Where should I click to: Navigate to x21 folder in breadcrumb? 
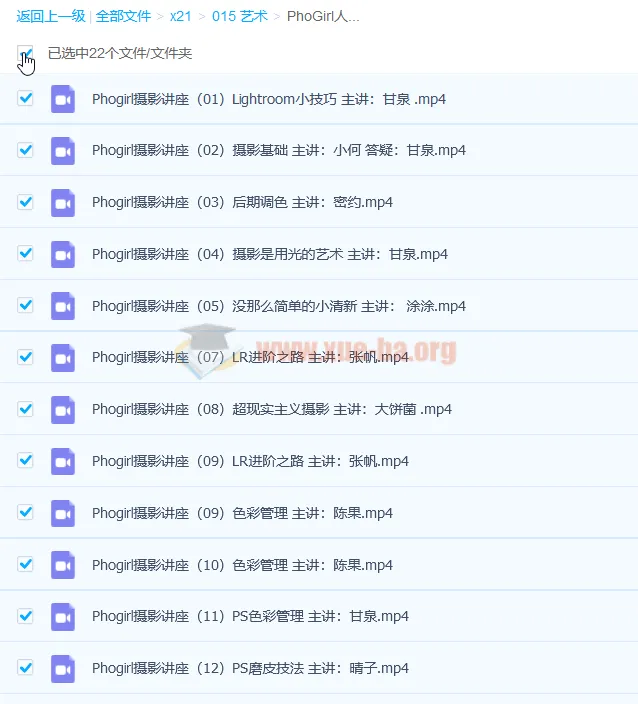point(181,16)
